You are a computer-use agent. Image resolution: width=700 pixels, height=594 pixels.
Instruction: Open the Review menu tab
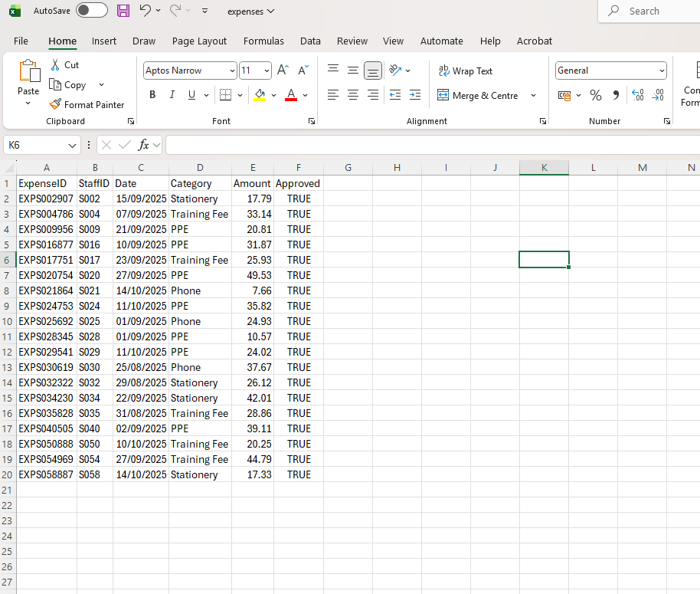point(352,41)
